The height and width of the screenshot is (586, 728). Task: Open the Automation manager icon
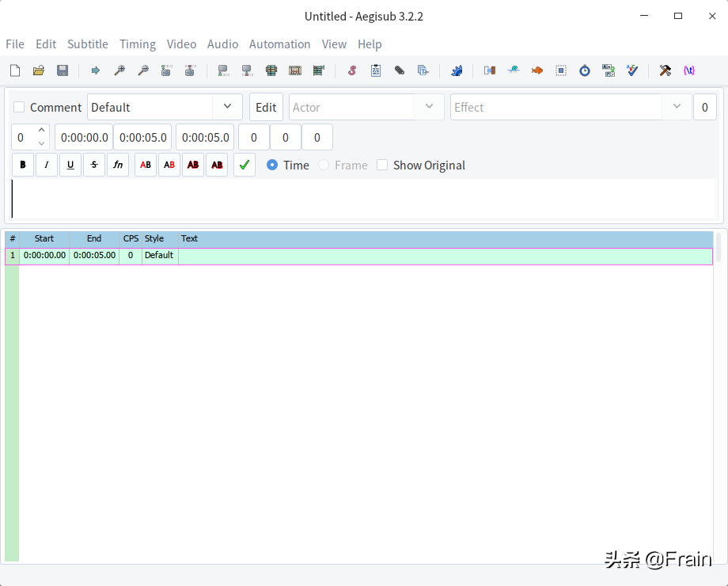point(457,70)
